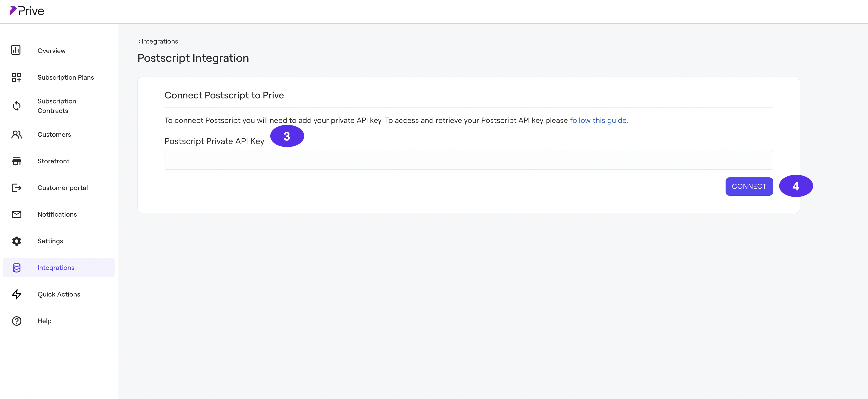This screenshot has width=868, height=399.
Task: Go back via the Integrations breadcrumb link
Action: point(157,41)
